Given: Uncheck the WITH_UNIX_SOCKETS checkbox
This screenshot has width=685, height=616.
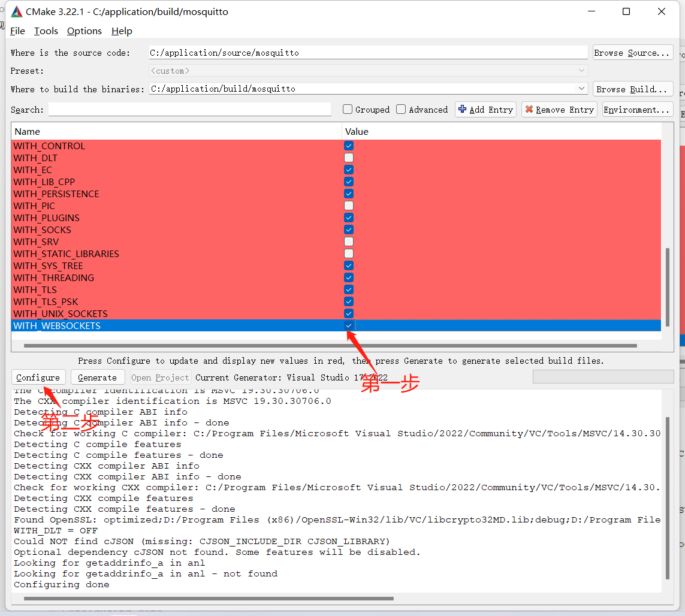Looking at the screenshot, I should 349,313.
